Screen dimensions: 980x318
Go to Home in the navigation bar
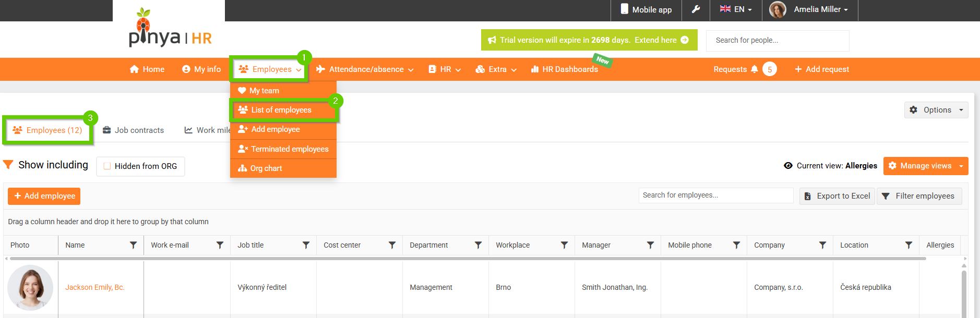pyautogui.click(x=147, y=69)
